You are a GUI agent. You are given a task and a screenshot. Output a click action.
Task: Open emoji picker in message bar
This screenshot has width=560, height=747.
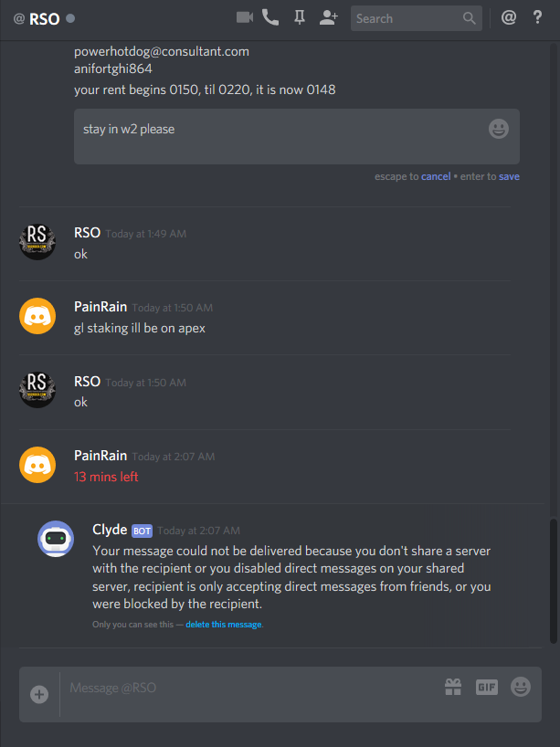coord(521,687)
